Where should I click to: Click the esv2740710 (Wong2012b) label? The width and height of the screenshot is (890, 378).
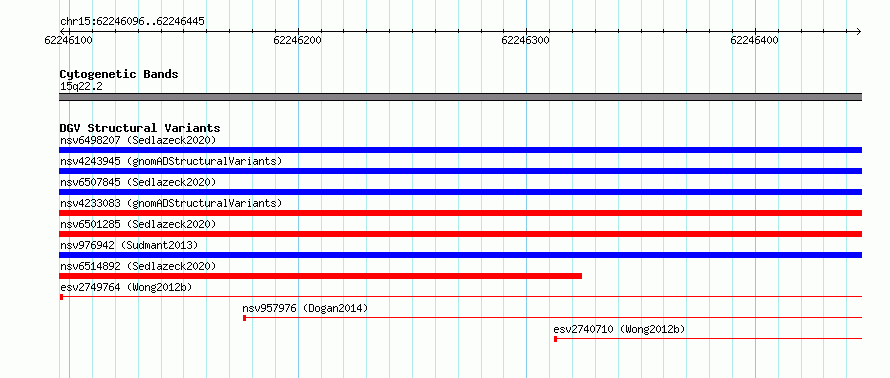[619, 329]
